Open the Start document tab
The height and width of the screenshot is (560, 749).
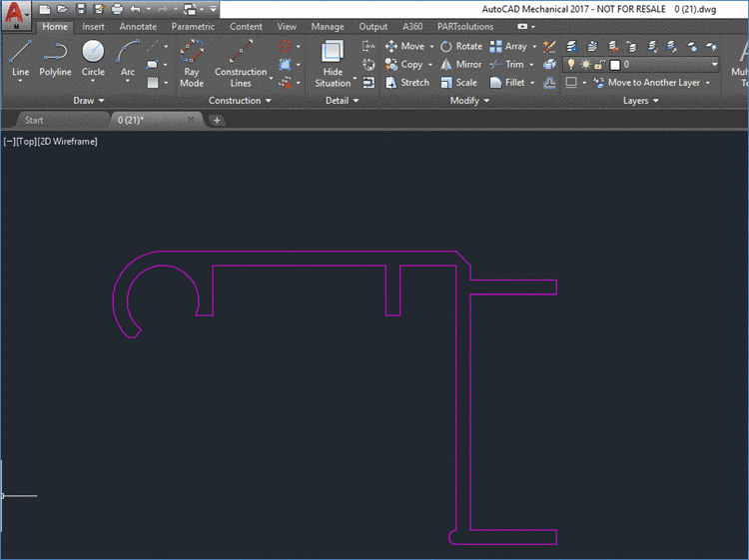(34, 120)
